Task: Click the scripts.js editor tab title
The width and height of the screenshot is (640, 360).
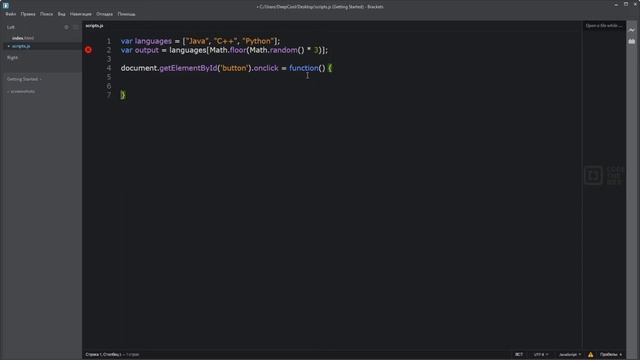Action: [x=94, y=26]
